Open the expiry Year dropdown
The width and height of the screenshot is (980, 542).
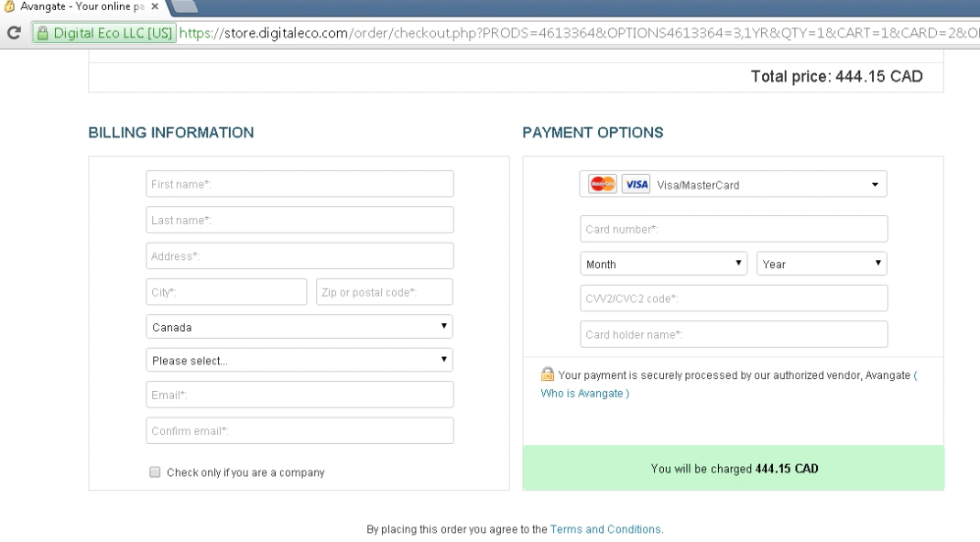point(822,264)
